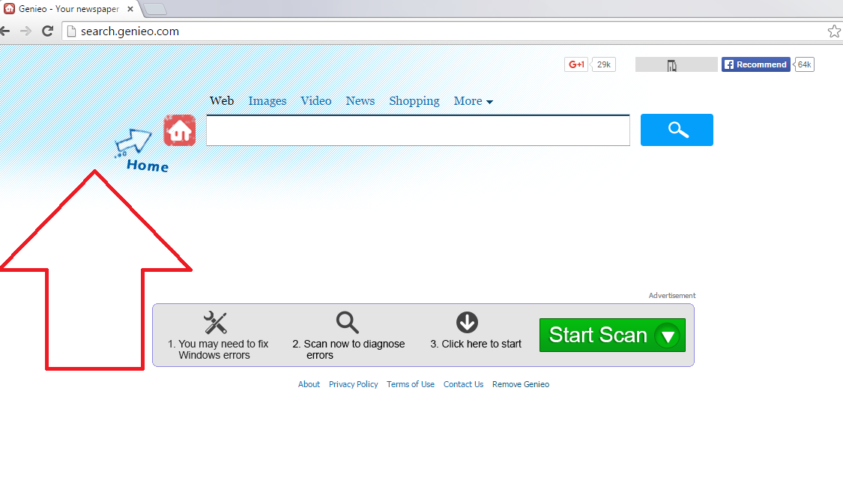843x504 pixels.
Task: Open the Remove Genieo link
Action: (x=521, y=384)
